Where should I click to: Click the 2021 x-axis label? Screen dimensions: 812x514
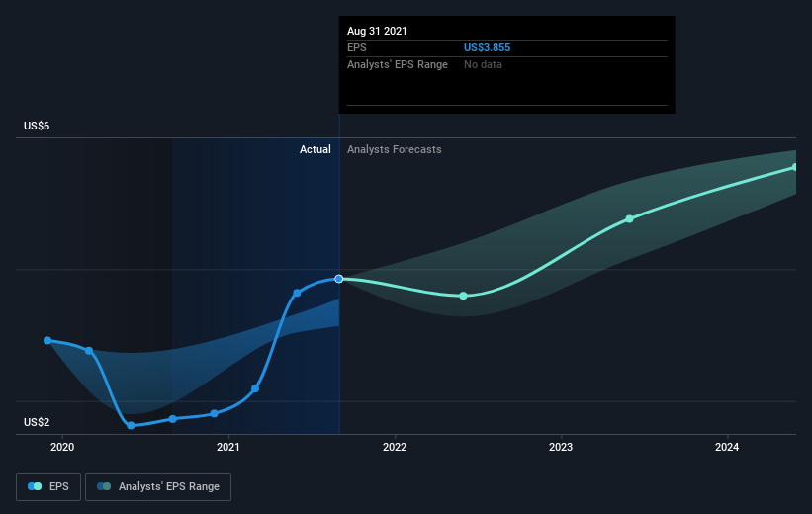click(228, 447)
